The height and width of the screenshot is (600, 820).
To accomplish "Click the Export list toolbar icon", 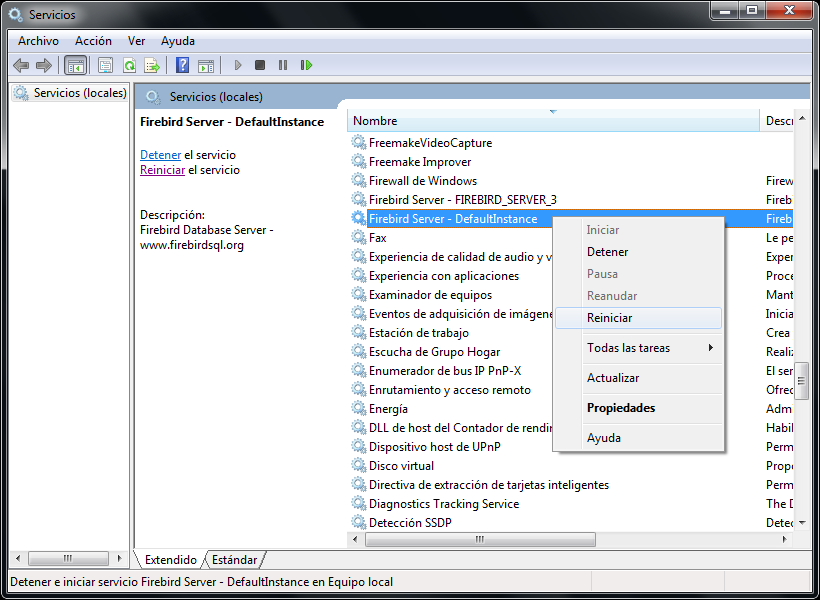I will (152, 65).
